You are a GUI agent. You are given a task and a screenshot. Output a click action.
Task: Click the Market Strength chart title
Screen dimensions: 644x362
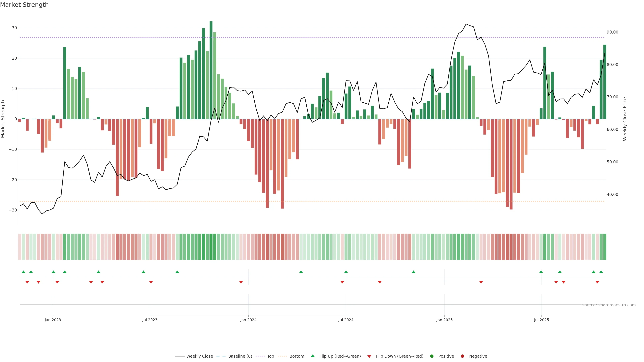coord(24,5)
